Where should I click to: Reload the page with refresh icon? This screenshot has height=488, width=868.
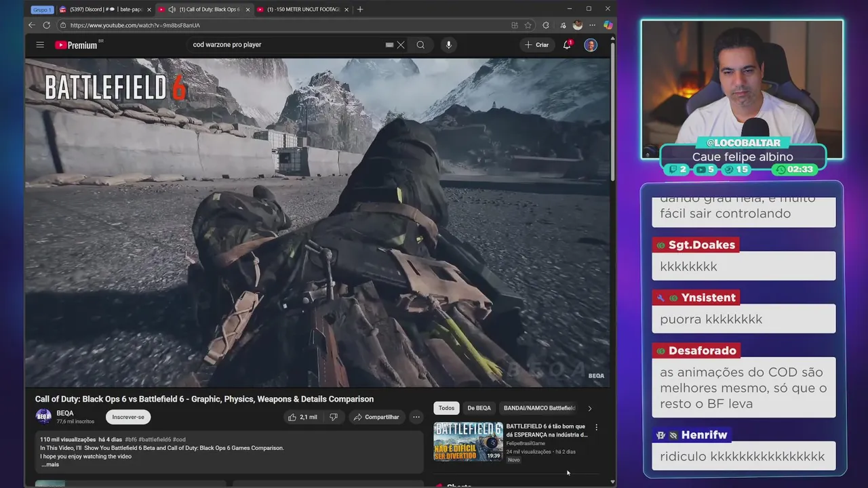[x=46, y=25]
